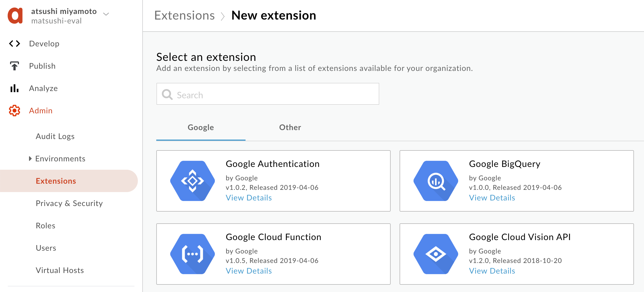This screenshot has width=644, height=292.
Task: Click the v1.0.2 release text
Action: point(272,187)
